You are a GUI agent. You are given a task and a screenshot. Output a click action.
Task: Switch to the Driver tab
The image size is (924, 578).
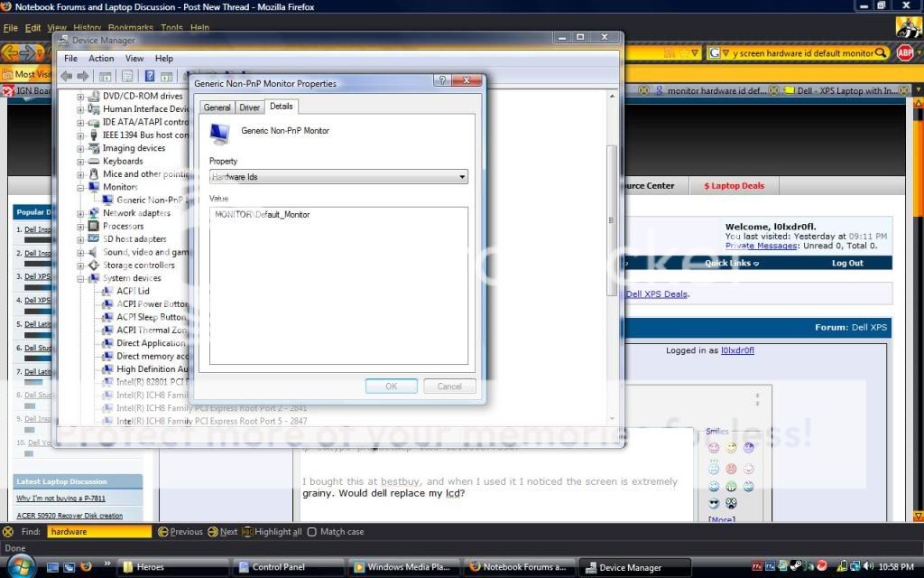[249, 107]
